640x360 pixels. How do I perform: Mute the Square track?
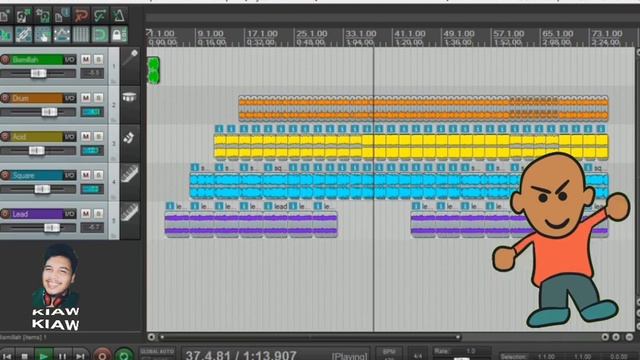click(86, 175)
